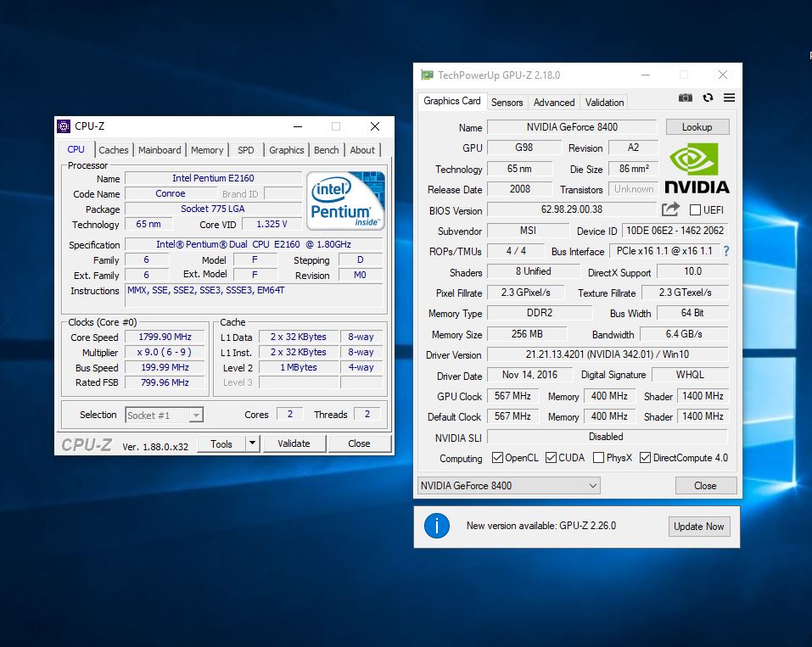
Task: Click the Level 2 cache value 1 MBytes
Action: tap(299, 367)
